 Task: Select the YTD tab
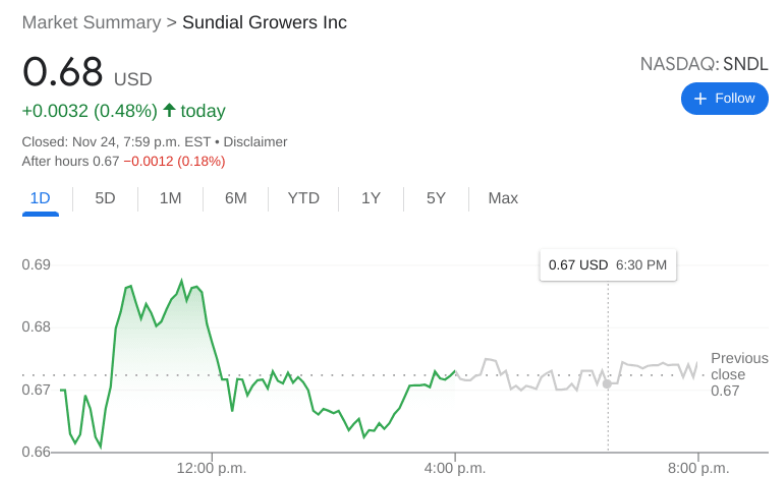click(303, 198)
